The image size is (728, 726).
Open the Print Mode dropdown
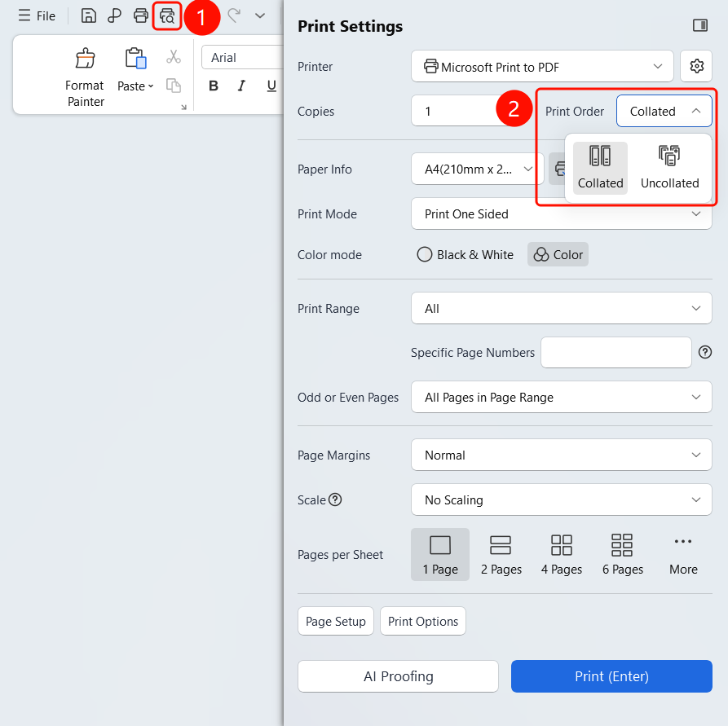pos(562,214)
